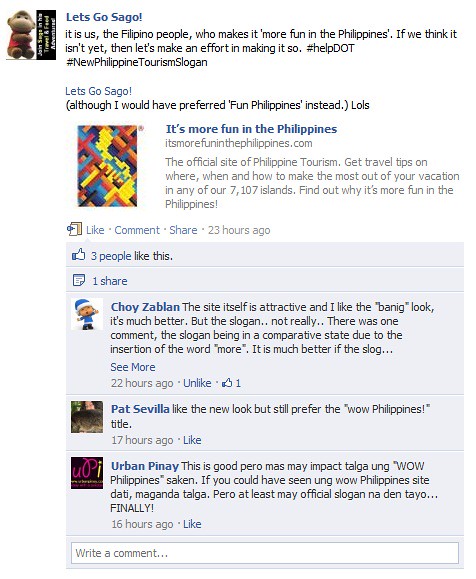Open It's more fun in the Philippines title link
The width and height of the screenshot is (476, 579).
251,129
